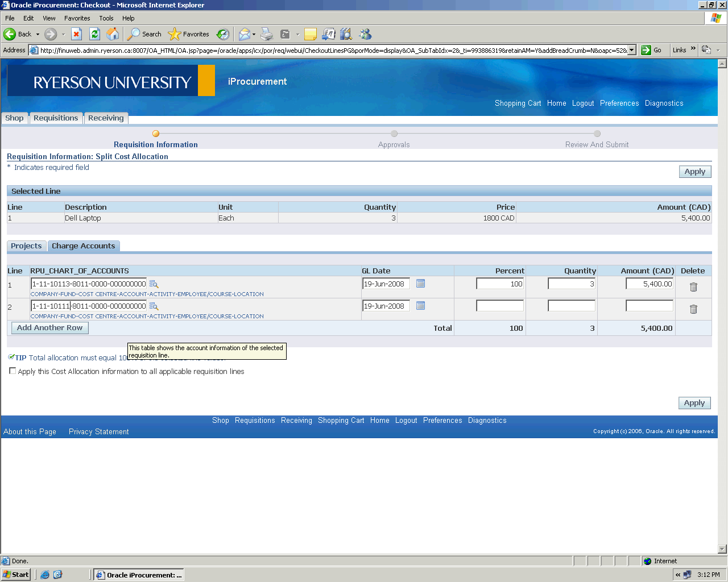This screenshot has height=582, width=728.
Task: Click the browser Home icon
Action: coord(113,34)
